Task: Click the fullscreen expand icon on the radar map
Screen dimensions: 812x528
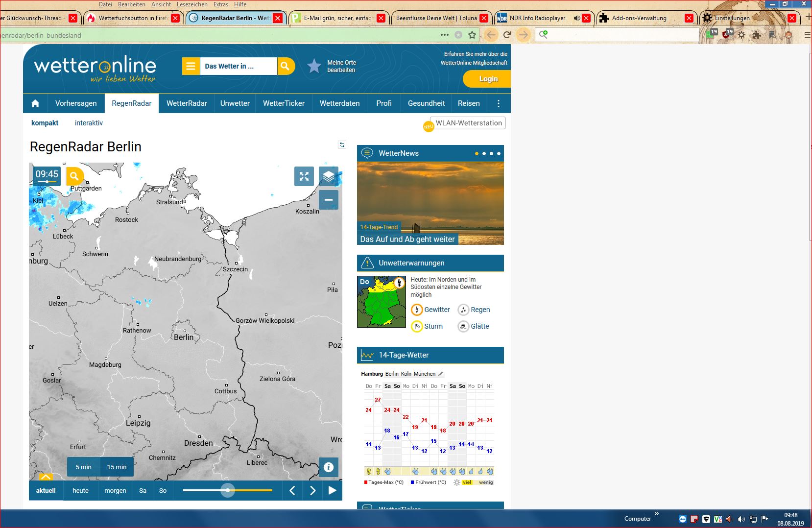Action: coord(304,176)
